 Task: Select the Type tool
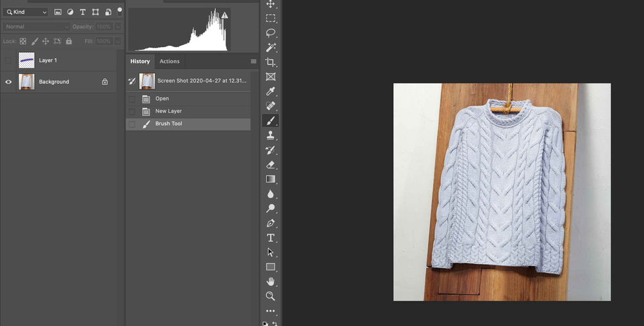click(270, 238)
